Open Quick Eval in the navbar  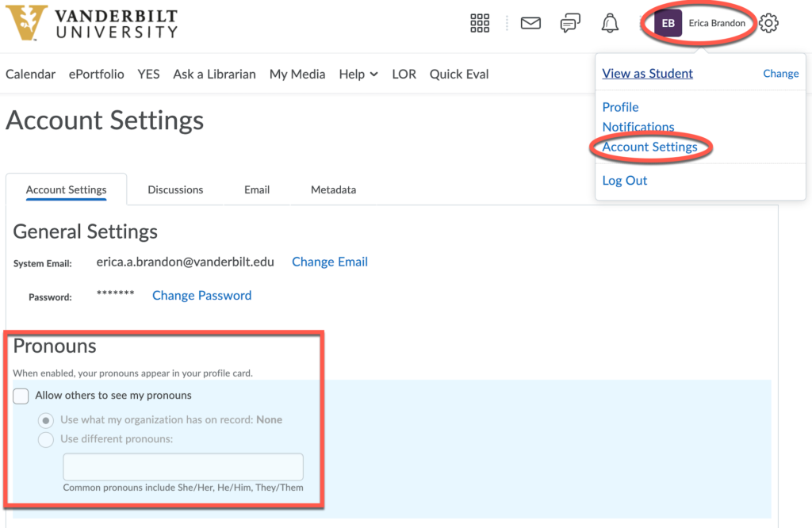pyautogui.click(x=459, y=75)
